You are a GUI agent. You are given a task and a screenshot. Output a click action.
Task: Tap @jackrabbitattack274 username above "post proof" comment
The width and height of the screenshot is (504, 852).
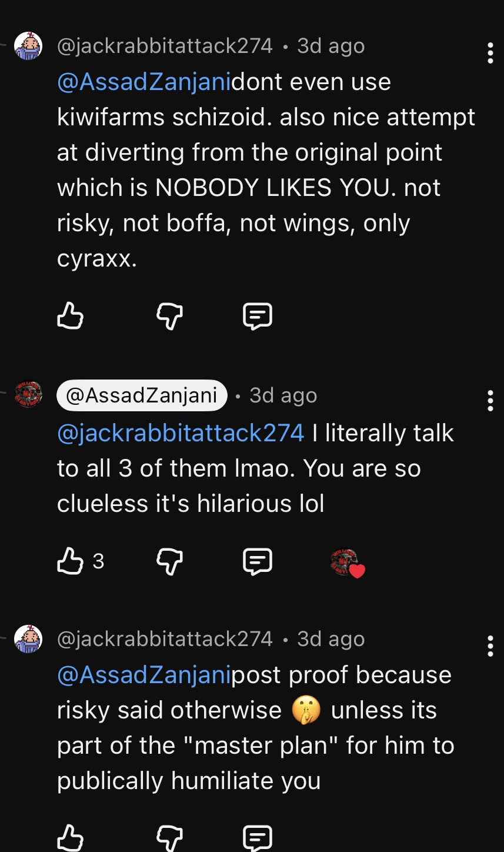click(165, 639)
